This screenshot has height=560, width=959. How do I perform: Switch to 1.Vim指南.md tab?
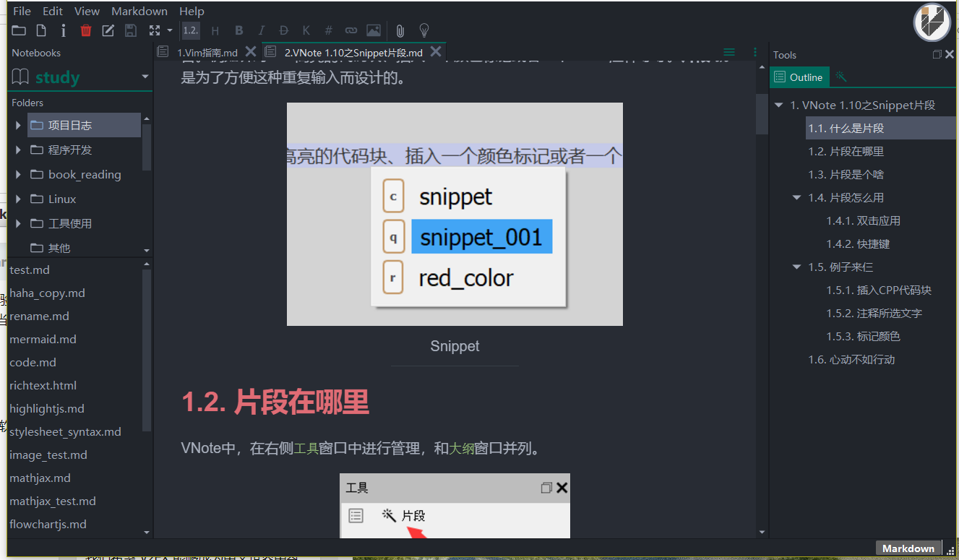207,52
